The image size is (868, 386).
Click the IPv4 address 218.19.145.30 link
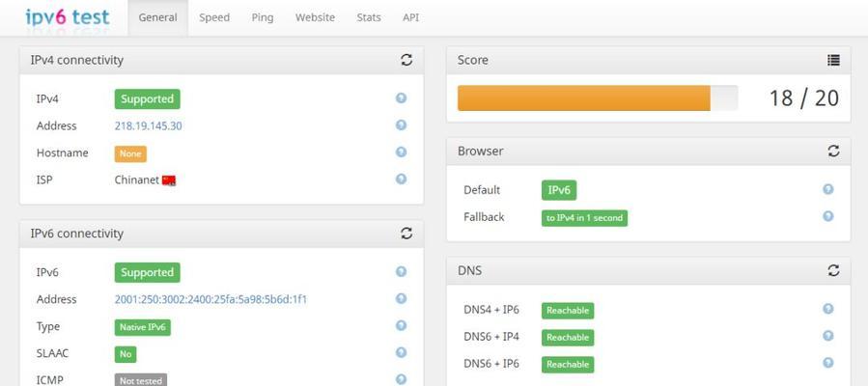click(x=149, y=126)
